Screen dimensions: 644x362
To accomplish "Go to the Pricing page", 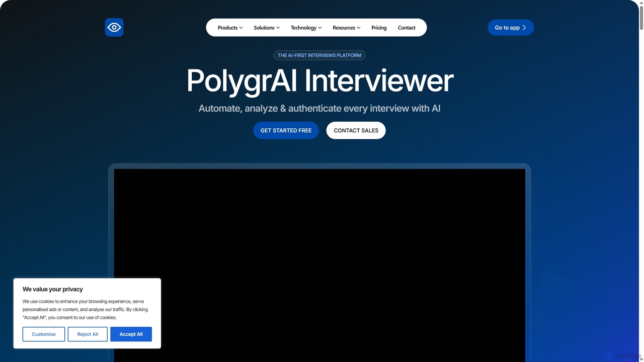I will [379, 28].
